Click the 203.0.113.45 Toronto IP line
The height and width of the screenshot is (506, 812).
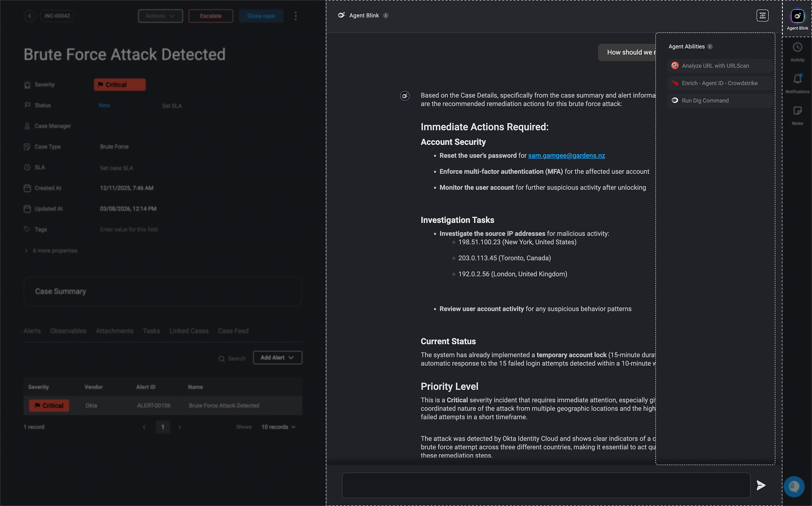point(505,258)
